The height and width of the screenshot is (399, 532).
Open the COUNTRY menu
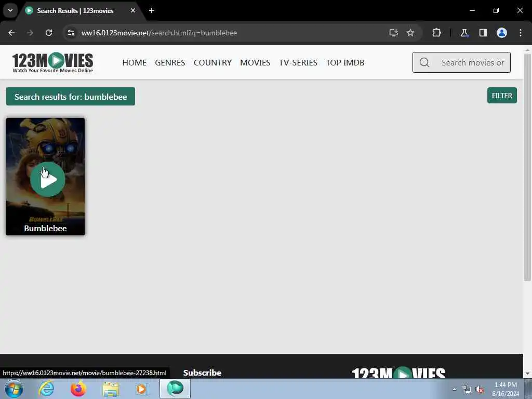[x=212, y=63]
